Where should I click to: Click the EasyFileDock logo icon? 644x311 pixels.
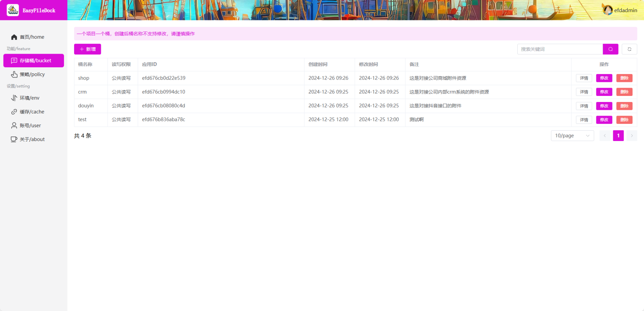[x=13, y=10]
